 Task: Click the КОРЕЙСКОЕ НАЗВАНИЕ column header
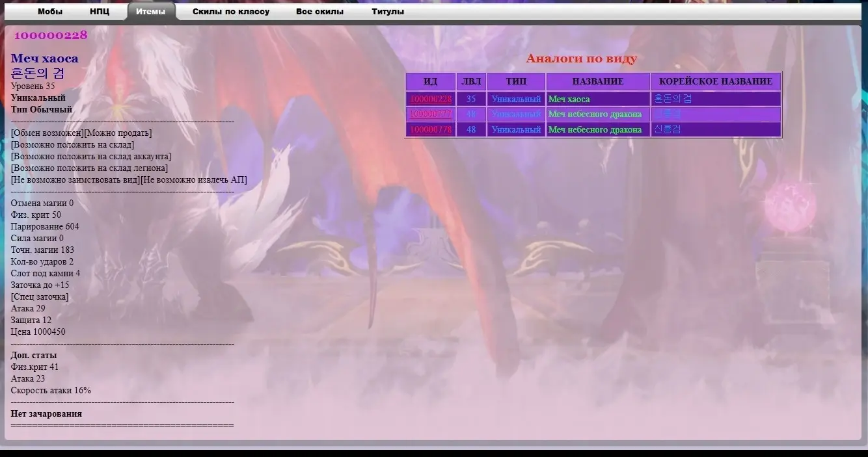[x=716, y=82]
